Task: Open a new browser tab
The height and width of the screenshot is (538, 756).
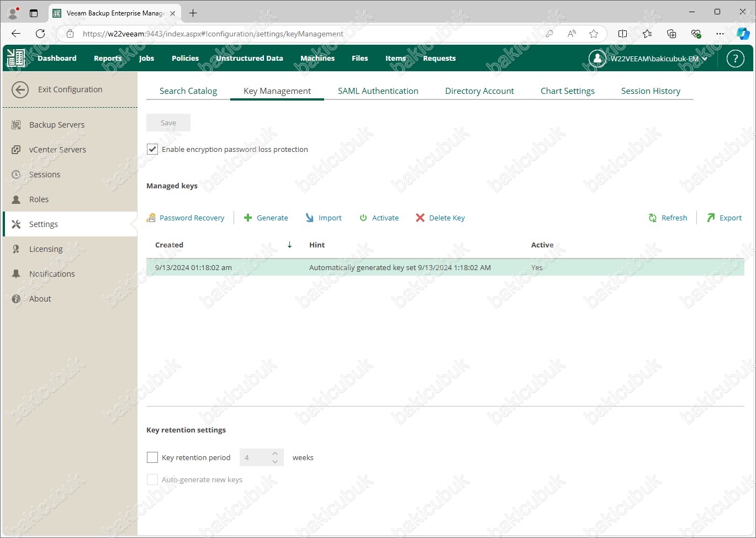Action: click(193, 13)
